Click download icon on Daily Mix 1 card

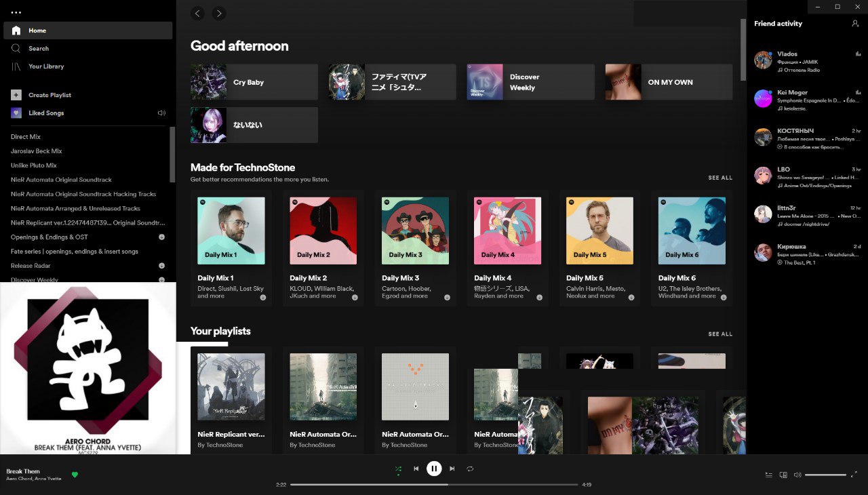(262, 297)
